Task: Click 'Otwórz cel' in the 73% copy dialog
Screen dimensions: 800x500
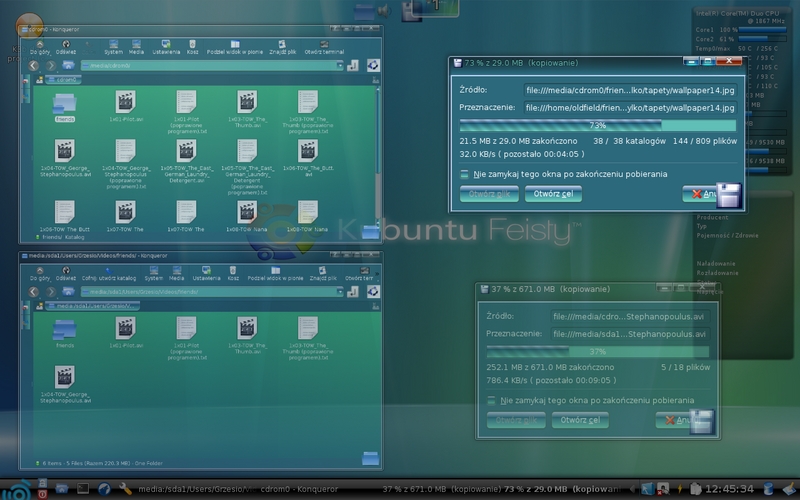Action: 553,194
